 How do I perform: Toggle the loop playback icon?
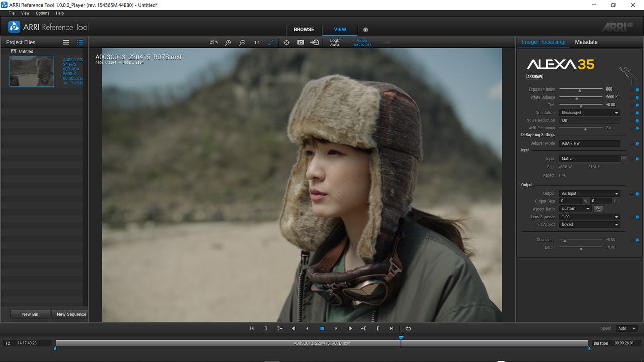point(408,328)
